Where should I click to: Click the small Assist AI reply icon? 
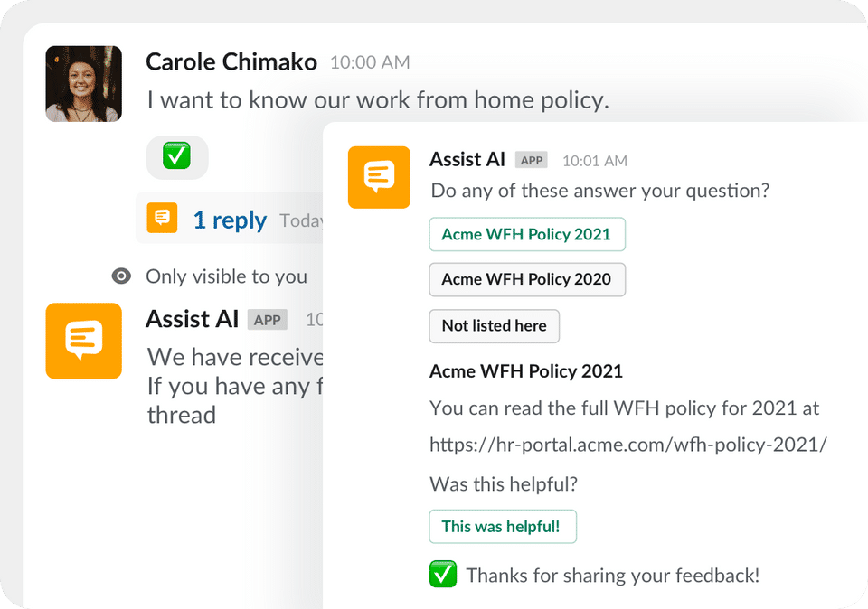click(x=162, y=218)
